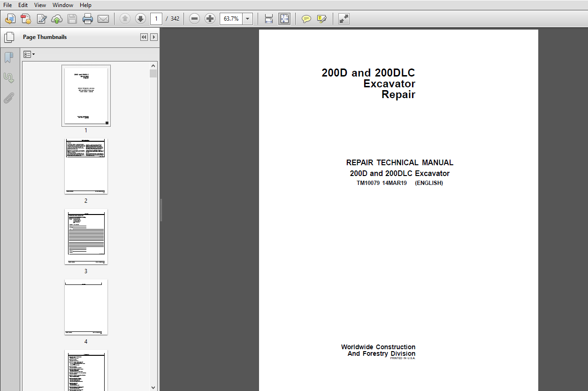Click the 'Page Thumbnails' panel title
Viewport: 588px width, 391px height.
[x=45, y=37]
